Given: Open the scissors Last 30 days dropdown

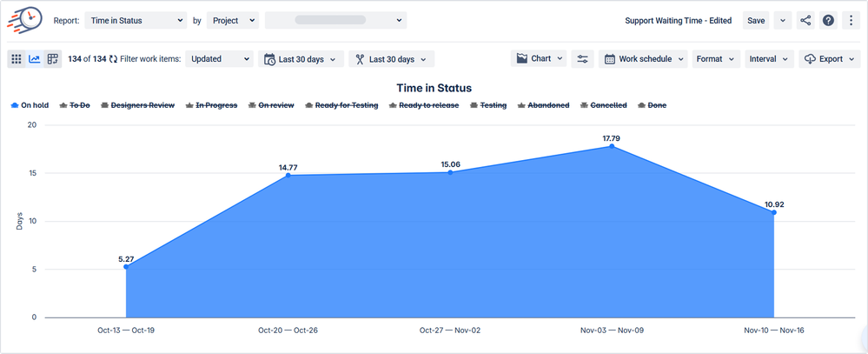Looking at the screenshot, I should 391,59.
